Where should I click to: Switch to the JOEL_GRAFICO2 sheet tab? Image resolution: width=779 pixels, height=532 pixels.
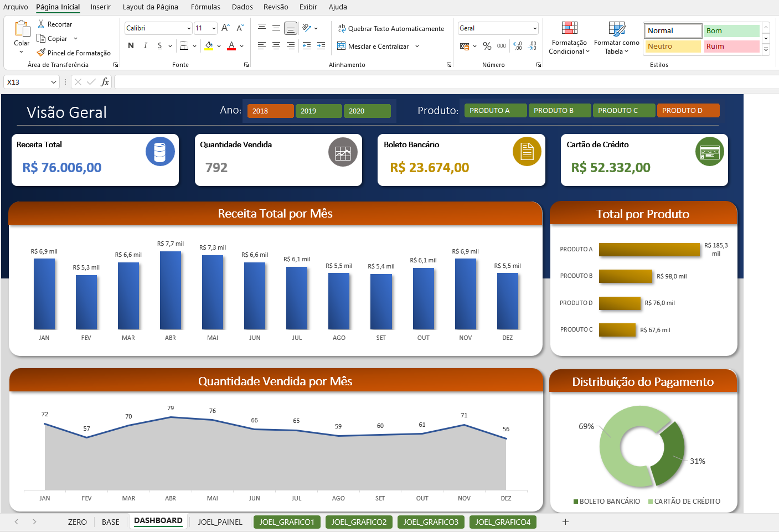359,522
